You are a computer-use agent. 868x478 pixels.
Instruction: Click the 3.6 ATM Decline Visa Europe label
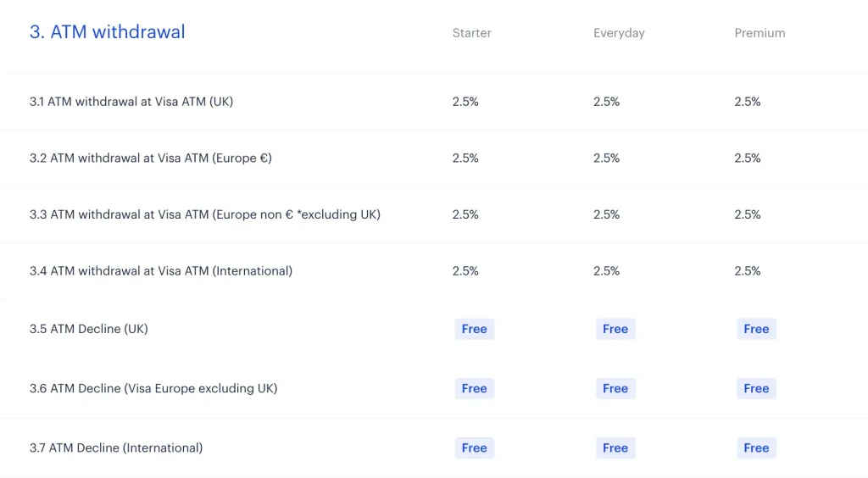pos(153,388)
